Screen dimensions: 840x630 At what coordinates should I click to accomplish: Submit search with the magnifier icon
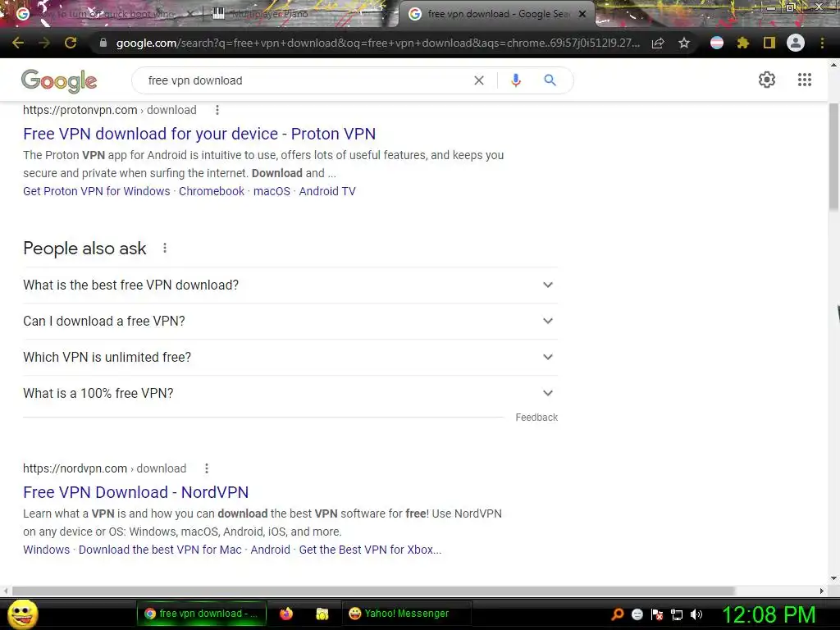pyautogui.click(x=550, y=80)
